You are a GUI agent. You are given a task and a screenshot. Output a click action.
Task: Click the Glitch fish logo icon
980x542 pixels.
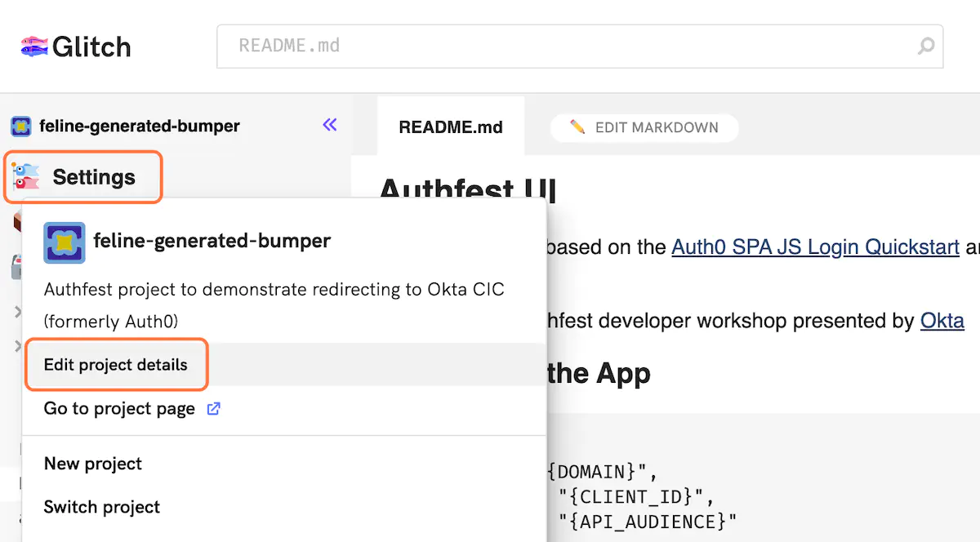[x=34, y=47]
